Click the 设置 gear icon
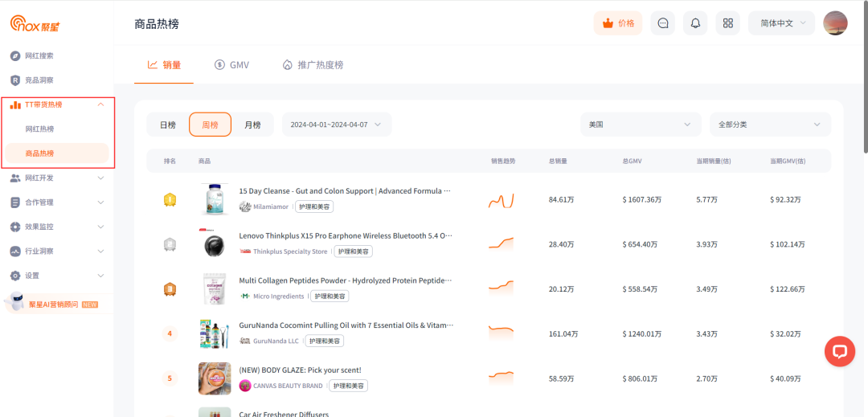 click(x=15, y=276)
